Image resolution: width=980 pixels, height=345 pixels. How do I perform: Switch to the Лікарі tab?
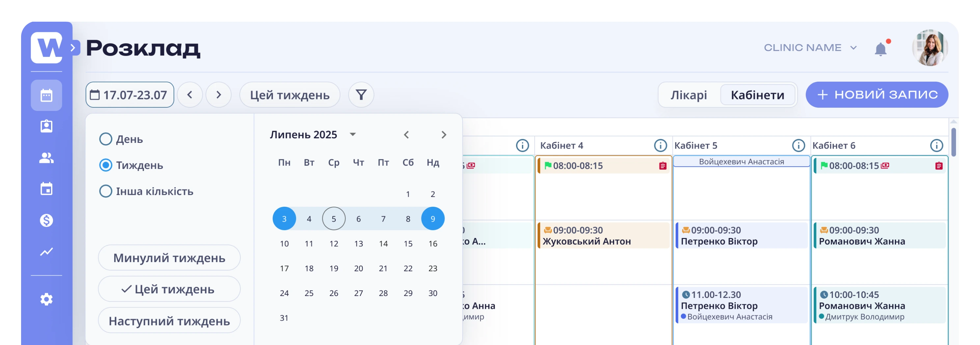pos(689,95)
